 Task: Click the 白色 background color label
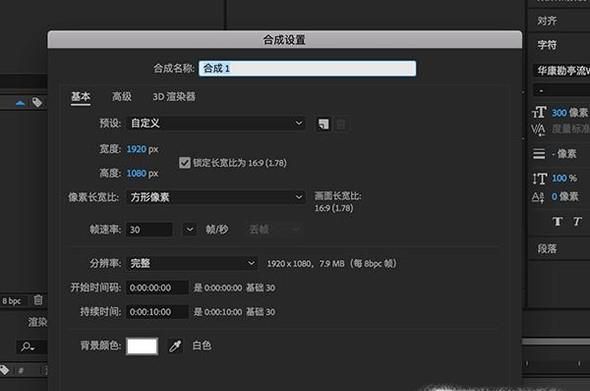click(202, 345)
